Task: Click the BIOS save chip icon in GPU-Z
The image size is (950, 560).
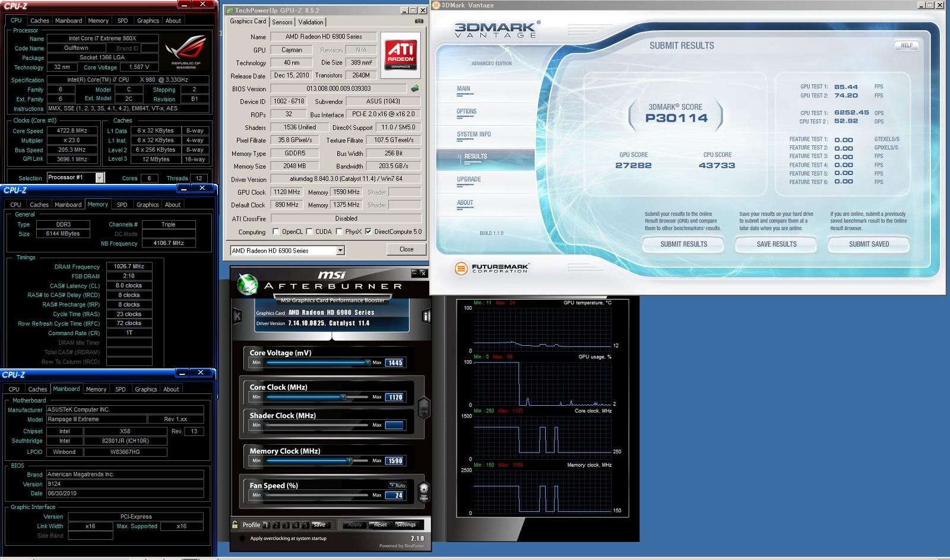Action: [414, 88]
